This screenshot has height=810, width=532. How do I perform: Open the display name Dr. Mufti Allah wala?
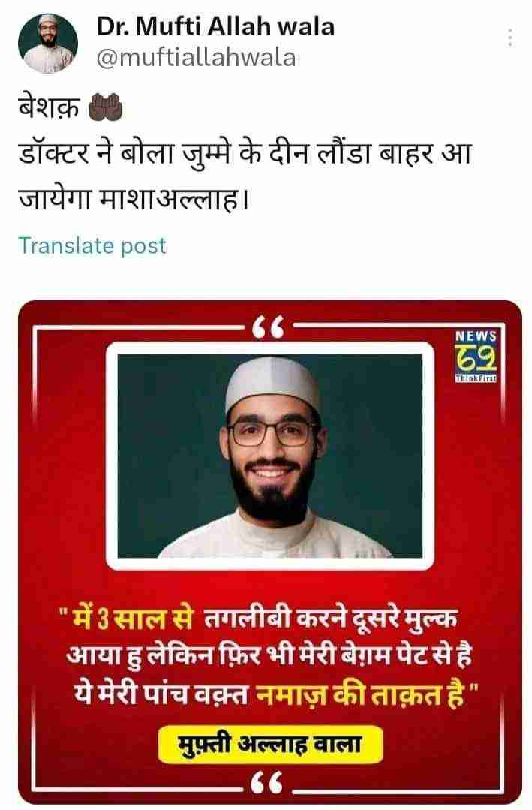(x=215, y=27)
